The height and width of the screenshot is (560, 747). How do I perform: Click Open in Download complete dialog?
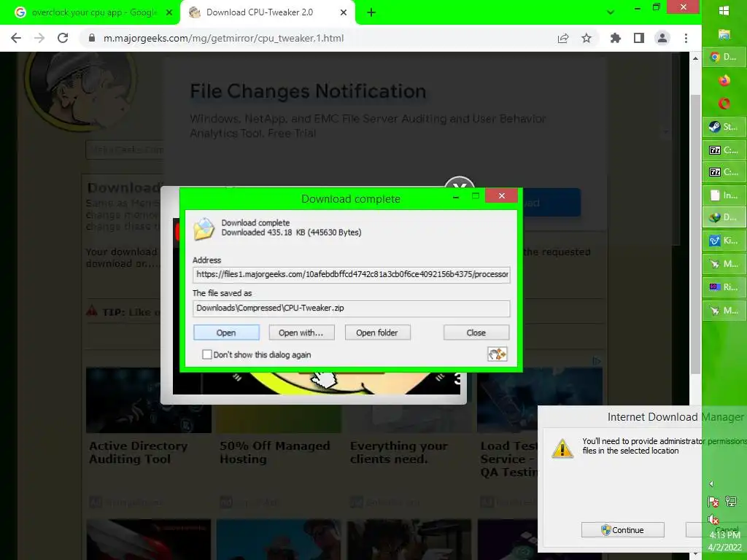(x=226, y=332)
